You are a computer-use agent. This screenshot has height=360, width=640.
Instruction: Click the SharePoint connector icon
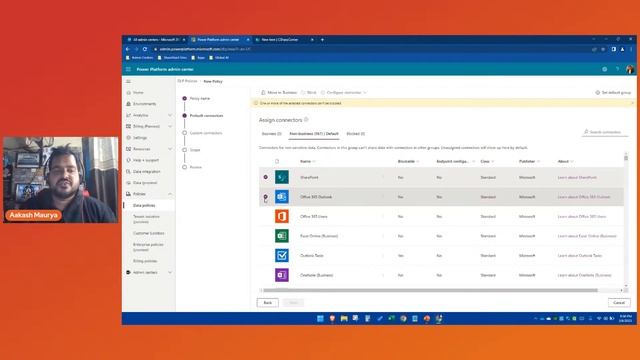282,177
